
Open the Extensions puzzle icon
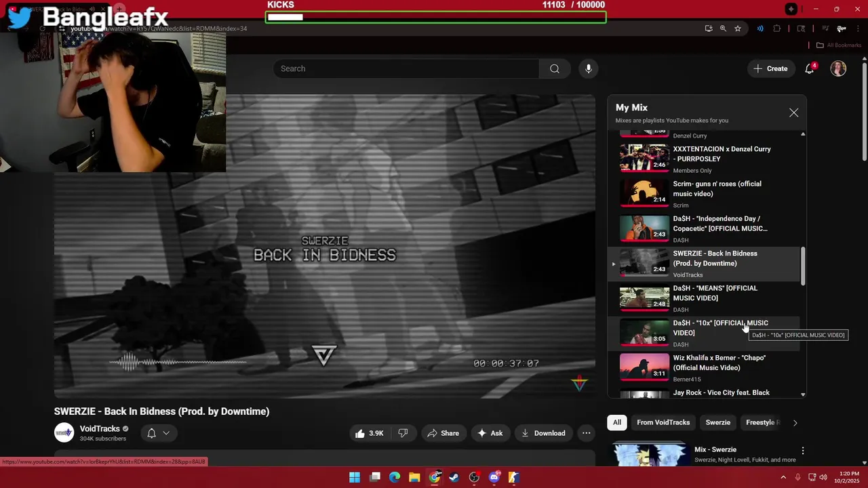click(777, 28)
